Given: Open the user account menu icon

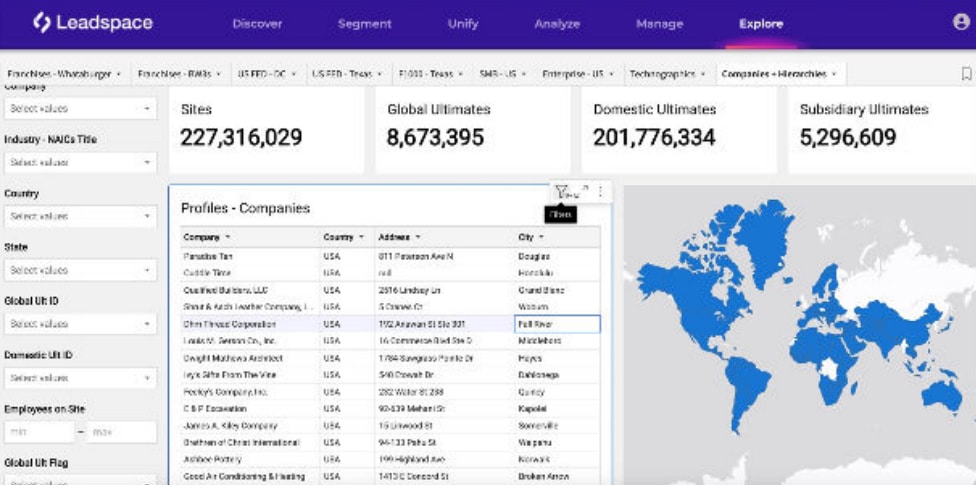Looking at the screenshot, I should coord(961,22).
